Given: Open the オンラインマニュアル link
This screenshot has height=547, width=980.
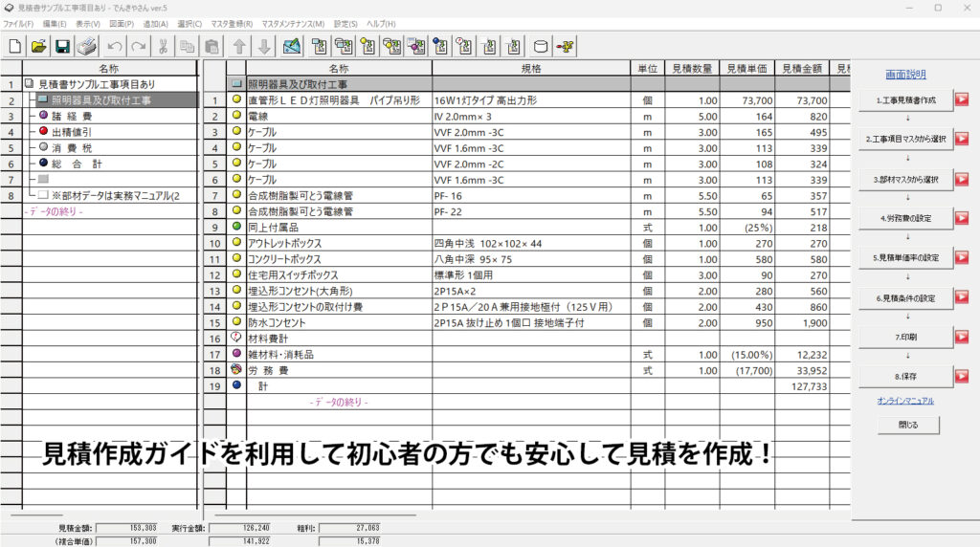Looking at the screenshot, I should [x=905, y=401].
